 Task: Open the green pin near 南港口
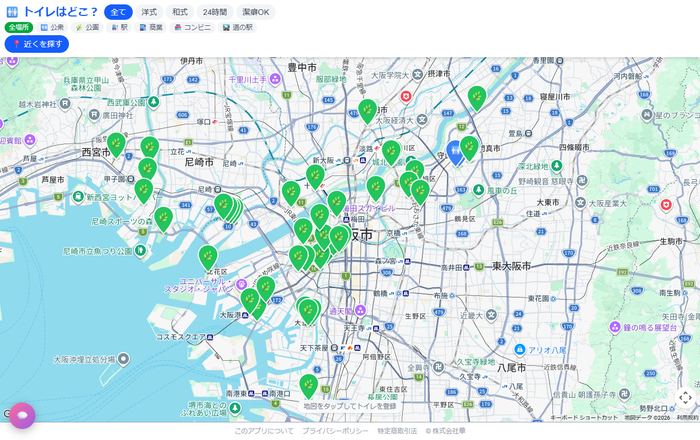308,385
